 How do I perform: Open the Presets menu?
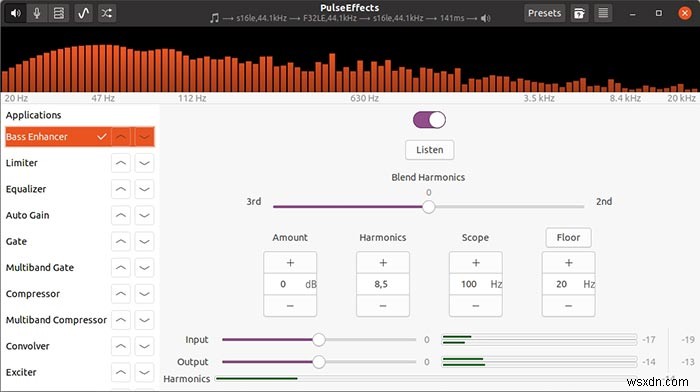click(544, 13)
